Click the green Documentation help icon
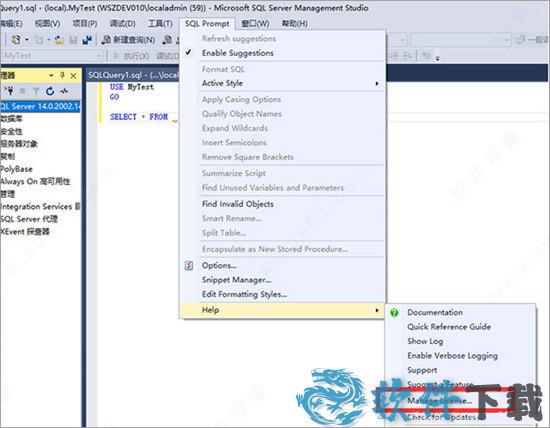 [394, 312]
